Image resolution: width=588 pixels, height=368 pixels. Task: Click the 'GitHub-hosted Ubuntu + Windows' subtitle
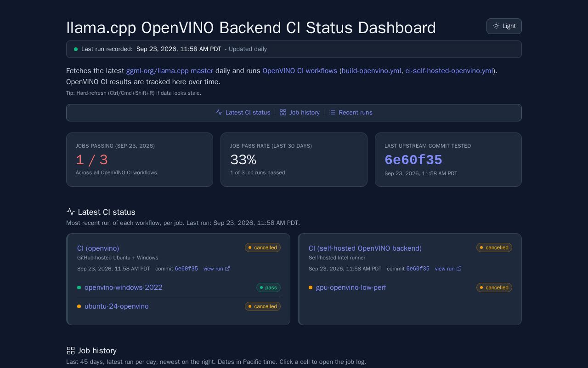tap(118, 258)
